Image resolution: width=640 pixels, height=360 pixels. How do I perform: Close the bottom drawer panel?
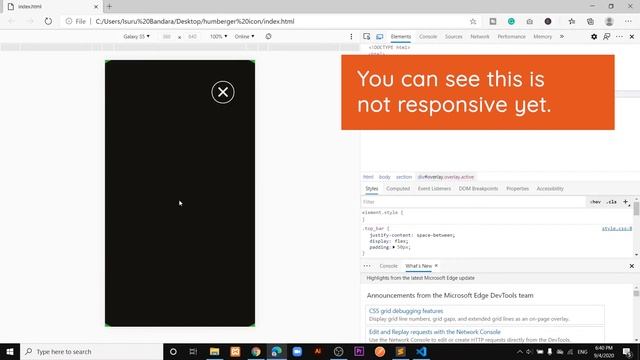(x=632, y=266)
